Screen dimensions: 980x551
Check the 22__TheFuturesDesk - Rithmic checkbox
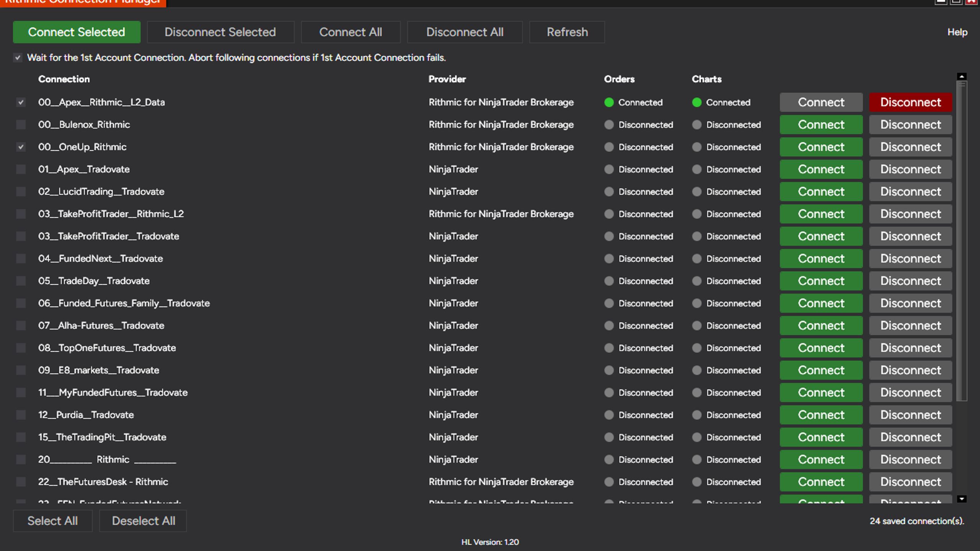[x=21, y=482]
